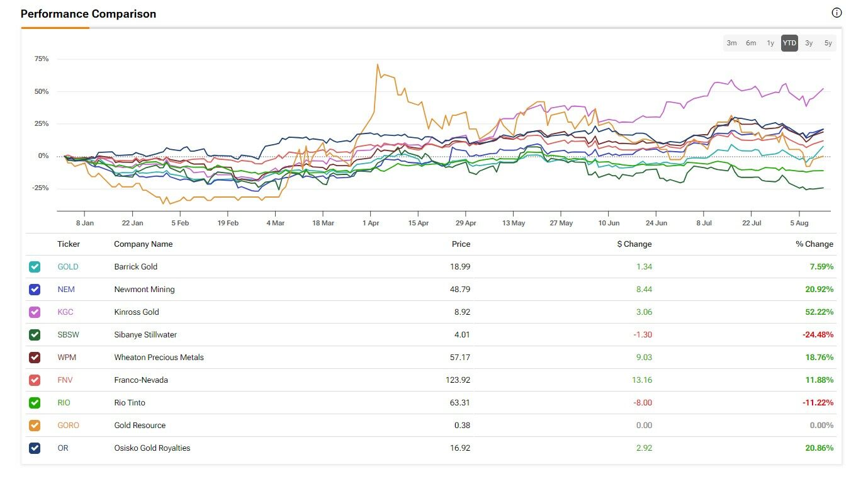Screen dimensions: 868x486
Task: Uncheck the OR Osisko Gold Royalties checkbox
Action: point(35,448)
